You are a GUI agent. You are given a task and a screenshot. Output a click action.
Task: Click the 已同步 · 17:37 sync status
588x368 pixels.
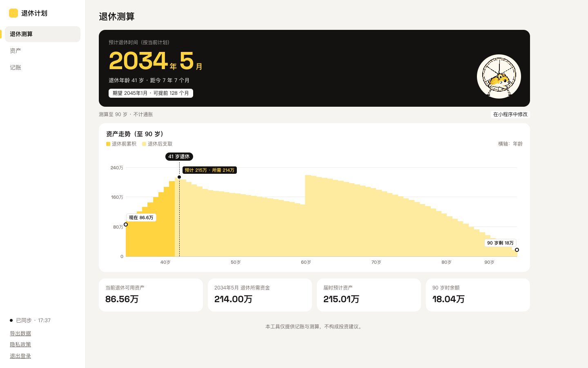[30, 321]
